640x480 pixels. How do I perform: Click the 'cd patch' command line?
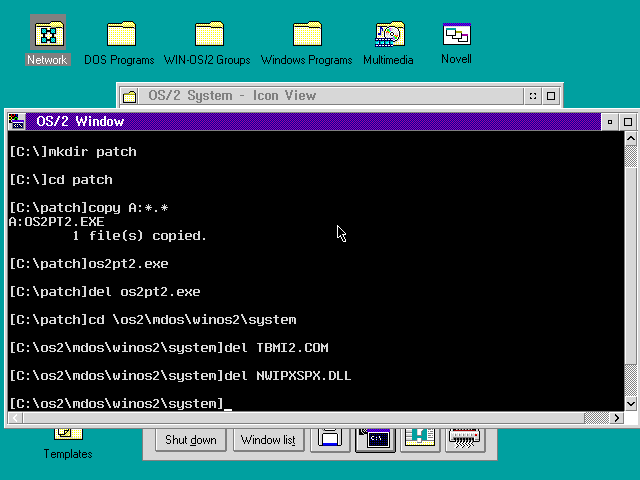tap(61, 180)
